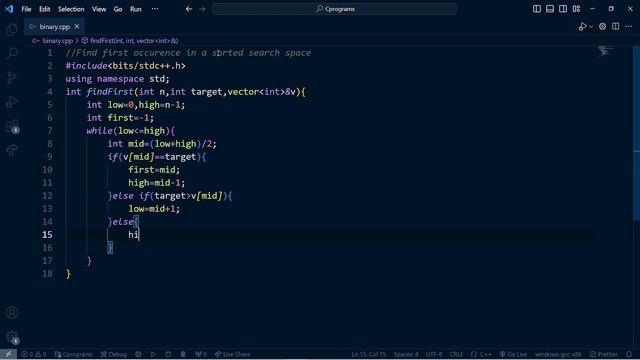640x360 pixels.
Task: Click the VS Code logo icon
Action: pos(9,9)
